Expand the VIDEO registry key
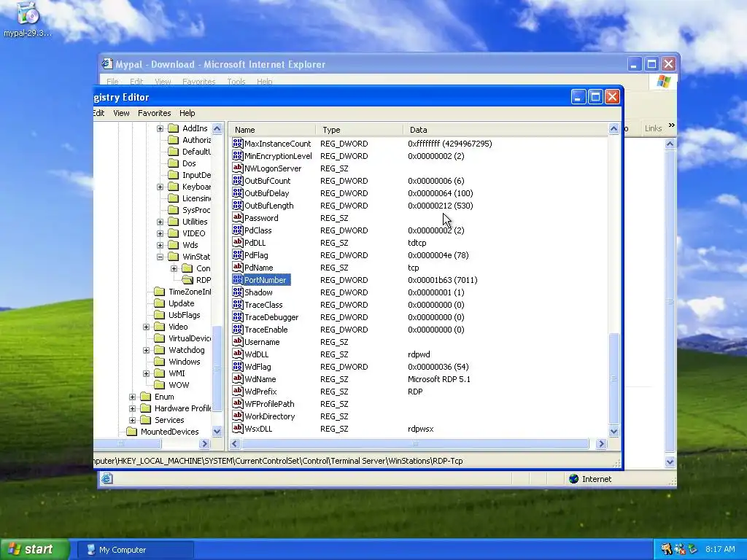The image size is (747, 560). (x=160, y=233)
